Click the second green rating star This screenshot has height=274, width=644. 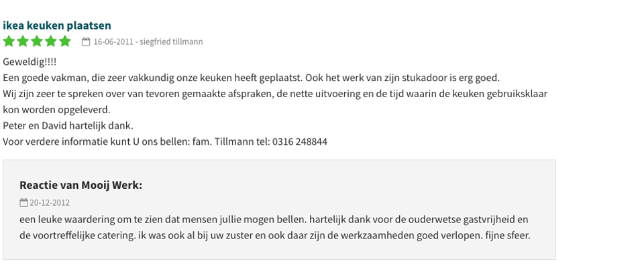tap(23, 42)
